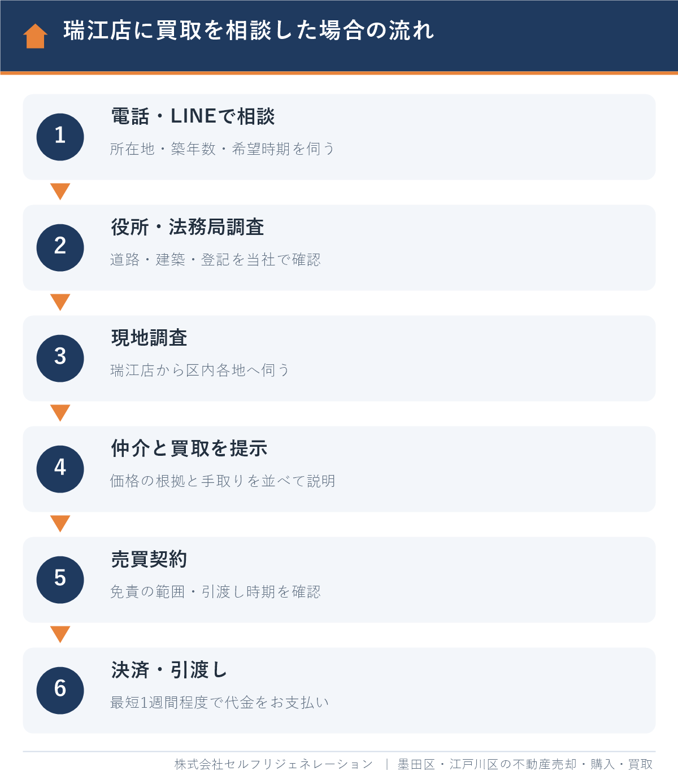Click the orange house icon in header
Viewport: 678px width, 784px height.
[35, 36]
